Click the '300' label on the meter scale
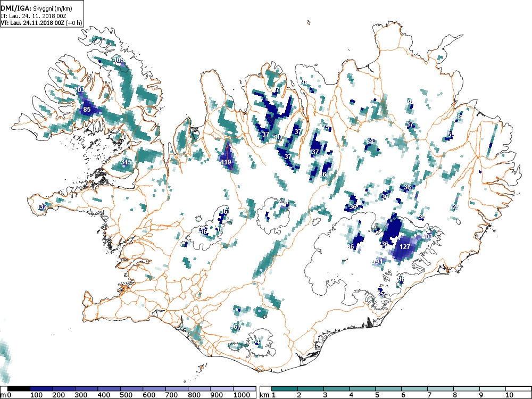The image size is (532, 399). tap(81, 395)
